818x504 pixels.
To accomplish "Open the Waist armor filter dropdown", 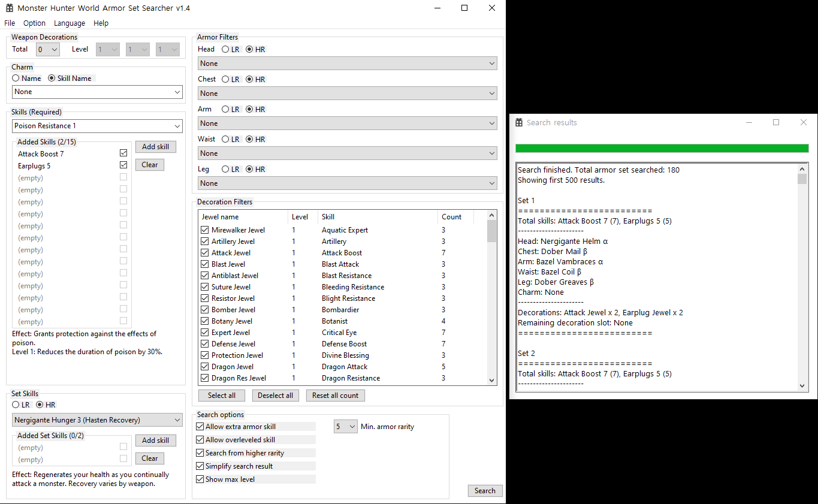I will [348, 153].
